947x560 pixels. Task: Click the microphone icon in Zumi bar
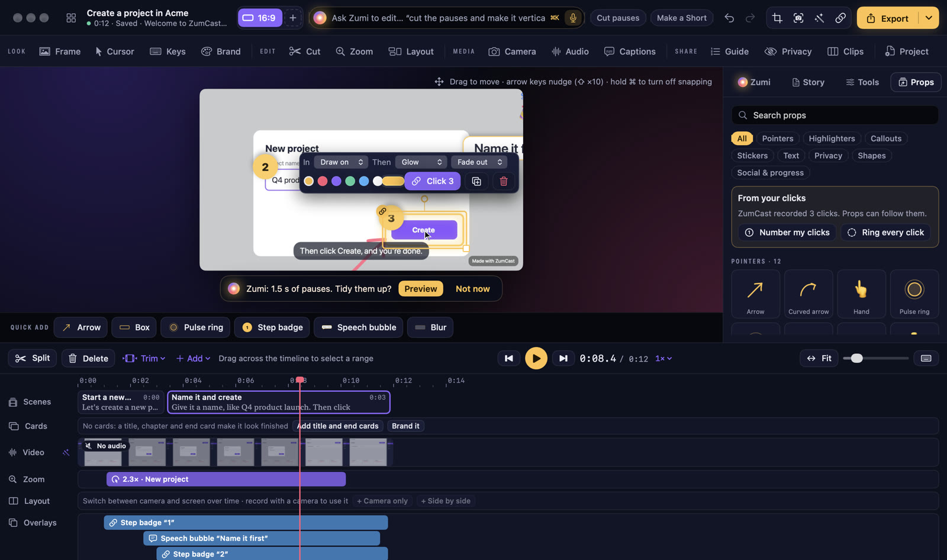pyautogui.click(x=573, y=18)
